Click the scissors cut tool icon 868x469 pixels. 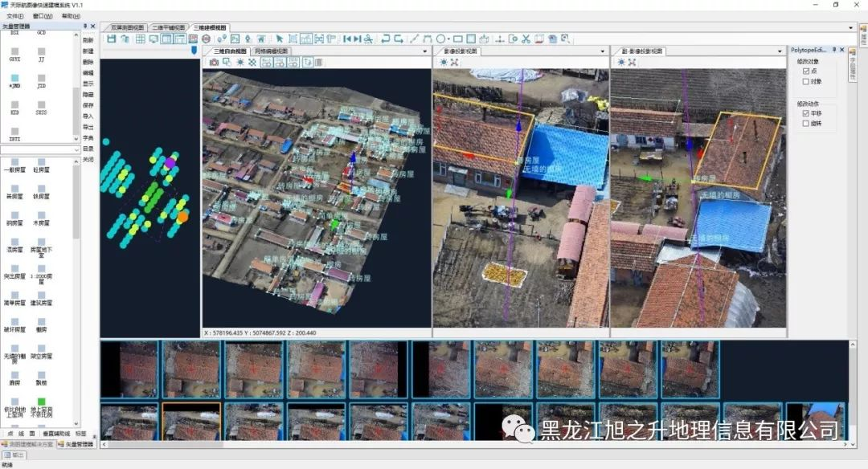point(526,38)
